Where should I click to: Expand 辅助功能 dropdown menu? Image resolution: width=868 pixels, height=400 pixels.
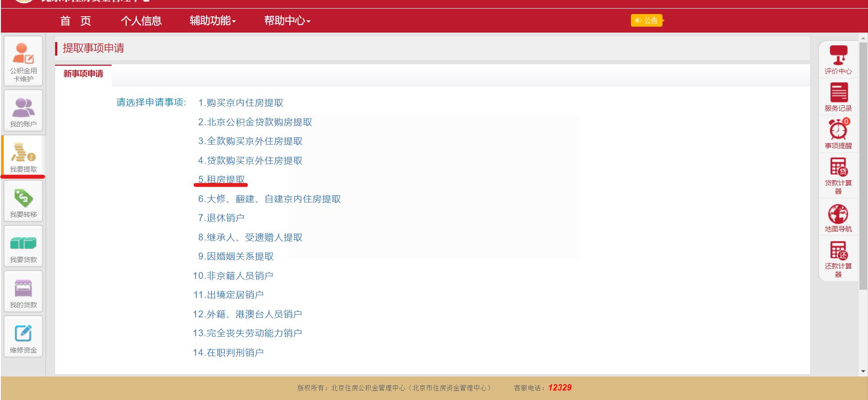[x=213, y=21]
